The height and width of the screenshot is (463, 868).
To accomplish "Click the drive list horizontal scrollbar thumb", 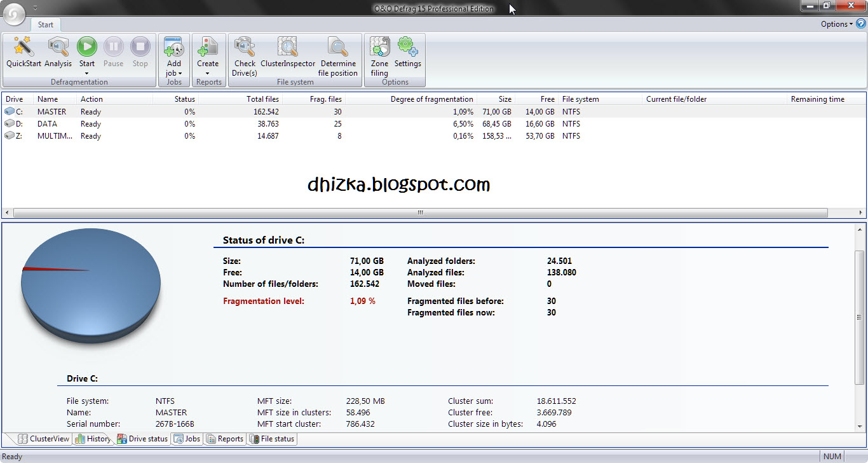I will point(420,213).
